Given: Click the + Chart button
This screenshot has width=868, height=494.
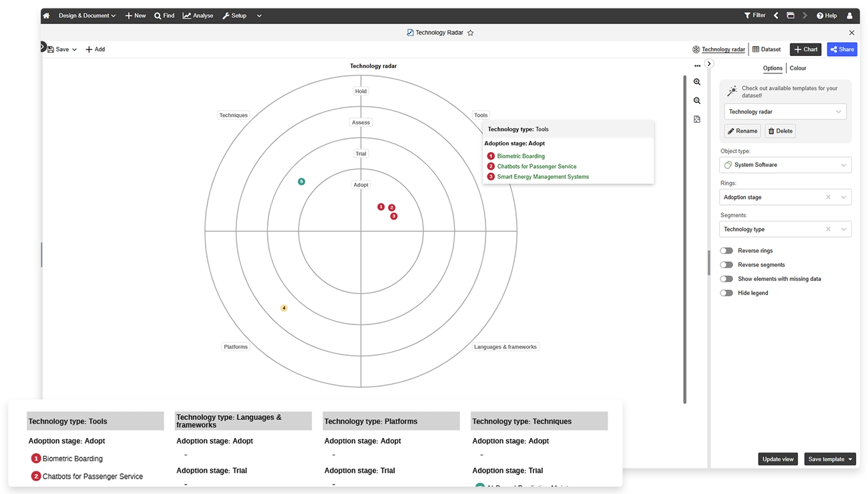Looking at the screenshot, I should tap(805, 49).
